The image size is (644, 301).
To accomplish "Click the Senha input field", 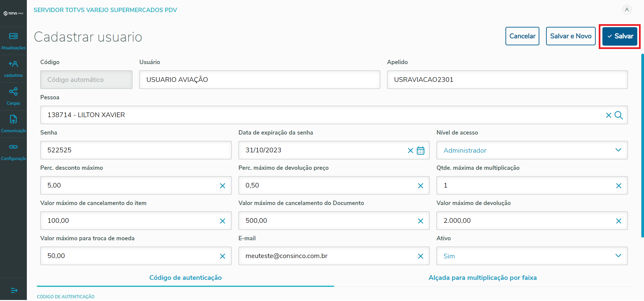I will coord(136,150).
